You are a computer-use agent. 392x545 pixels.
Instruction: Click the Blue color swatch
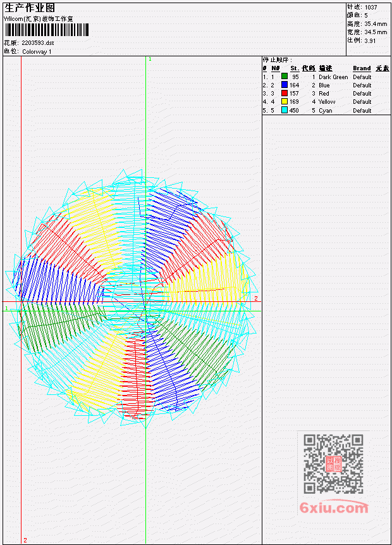coord(285,84)
